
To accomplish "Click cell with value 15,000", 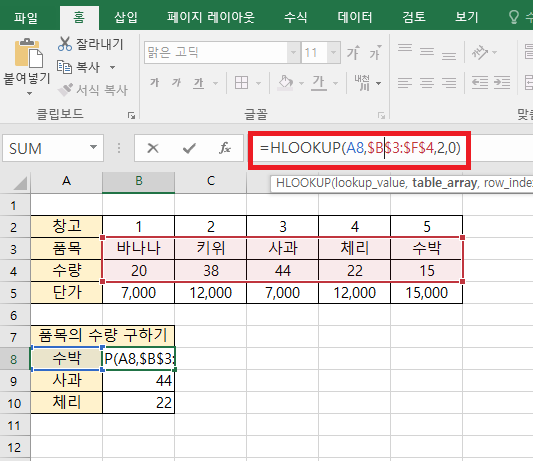I will [427, 293].
